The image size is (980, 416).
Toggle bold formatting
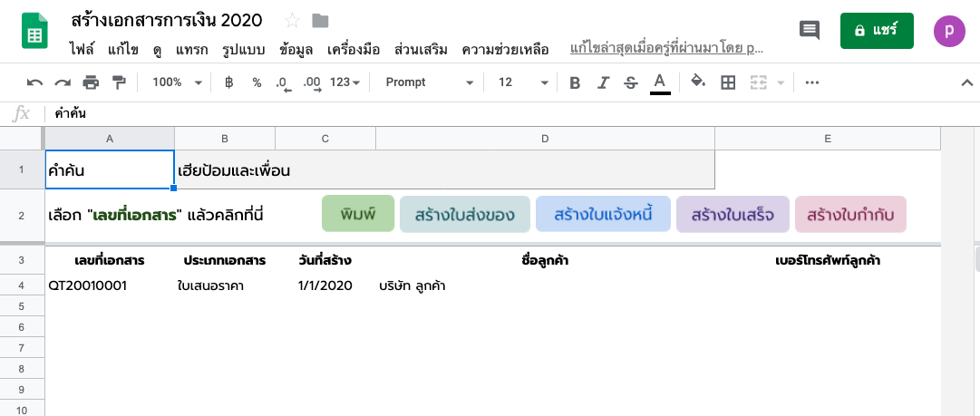point(575,82)
